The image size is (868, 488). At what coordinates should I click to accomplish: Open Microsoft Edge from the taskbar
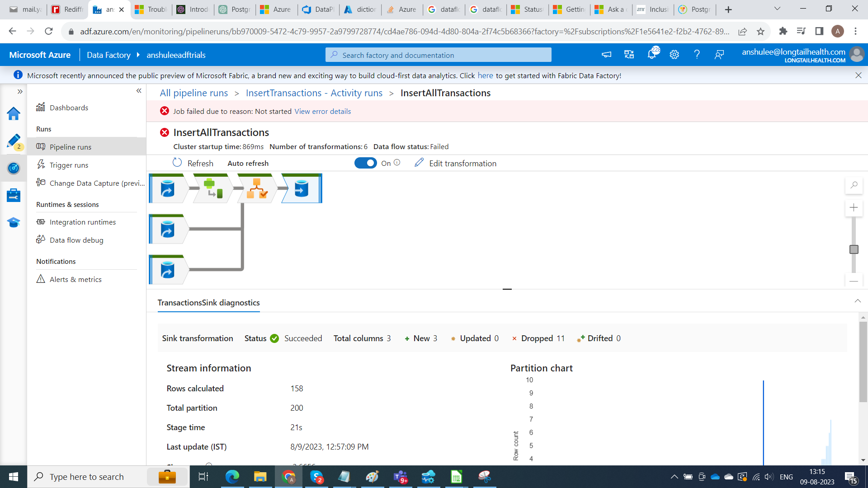pyautogui.click(x=232, y=477)
